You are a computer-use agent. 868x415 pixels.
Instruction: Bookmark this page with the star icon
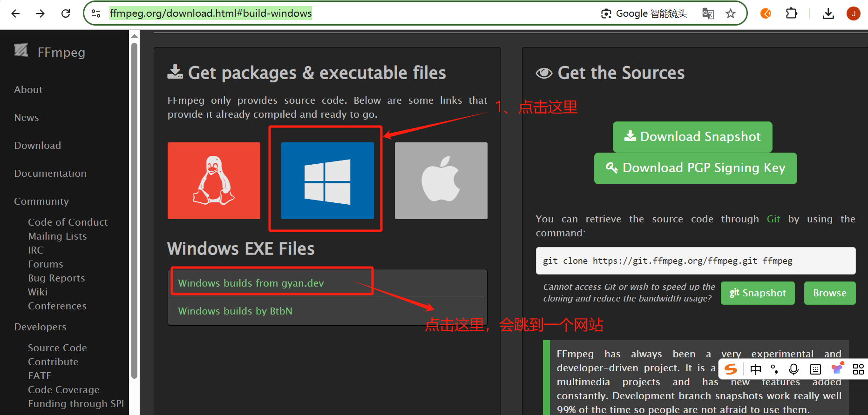coord(731,13)
